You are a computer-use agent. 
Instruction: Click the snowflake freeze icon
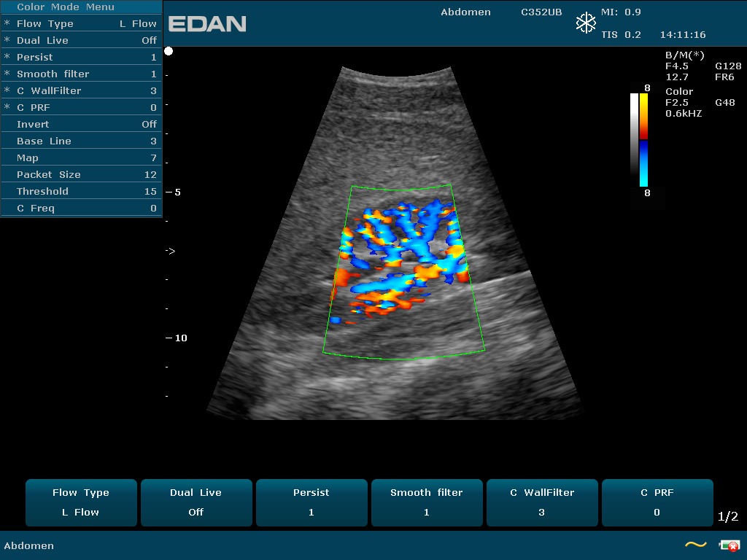point(586,23)
